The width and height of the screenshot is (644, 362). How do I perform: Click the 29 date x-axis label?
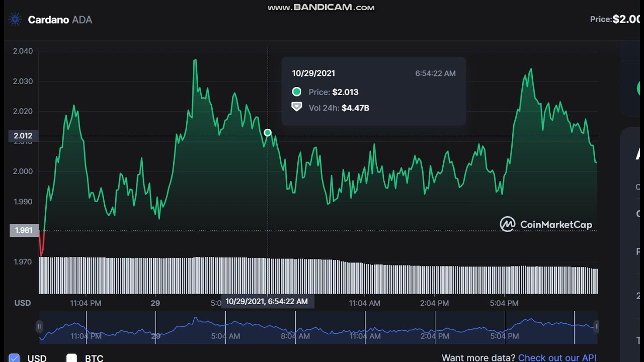pos(155,303)
